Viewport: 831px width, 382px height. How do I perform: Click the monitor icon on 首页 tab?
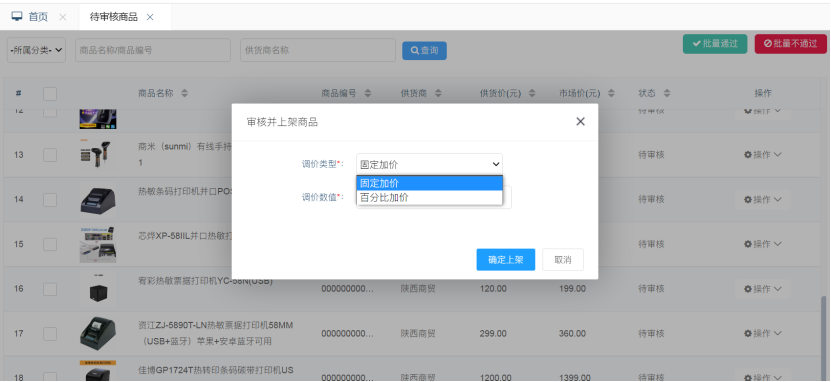point(17,16)
